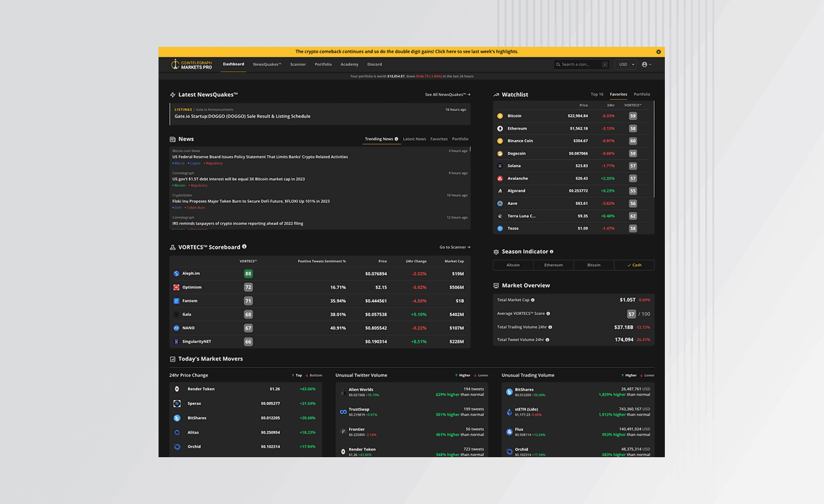Click the Season Indicator info icon

coord(551,251)
